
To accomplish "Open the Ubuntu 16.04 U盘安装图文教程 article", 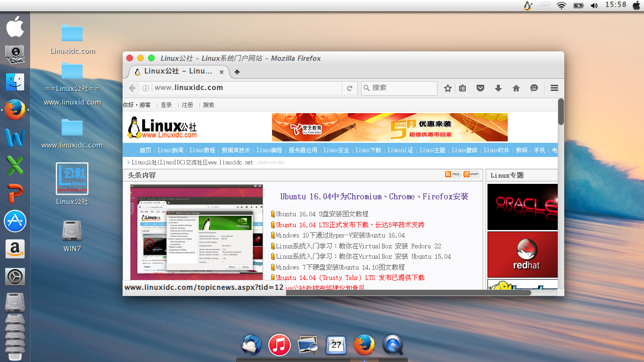I will [322, 214].
